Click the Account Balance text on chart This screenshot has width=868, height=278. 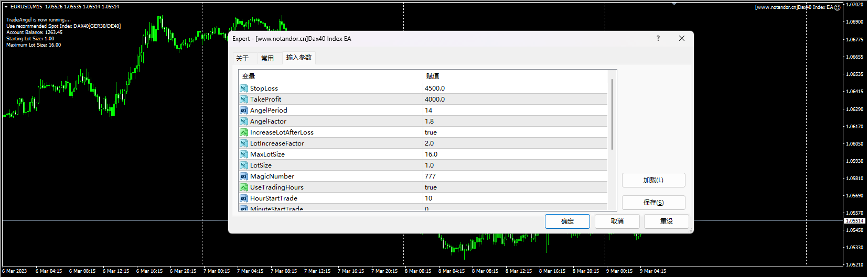pyautogui.click(x=34, y=32)
